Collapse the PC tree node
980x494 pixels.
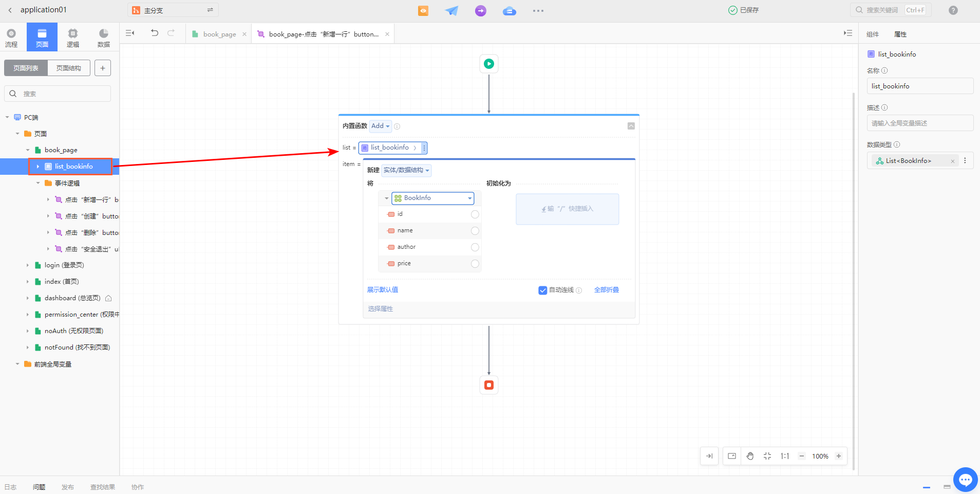[7, 118]
